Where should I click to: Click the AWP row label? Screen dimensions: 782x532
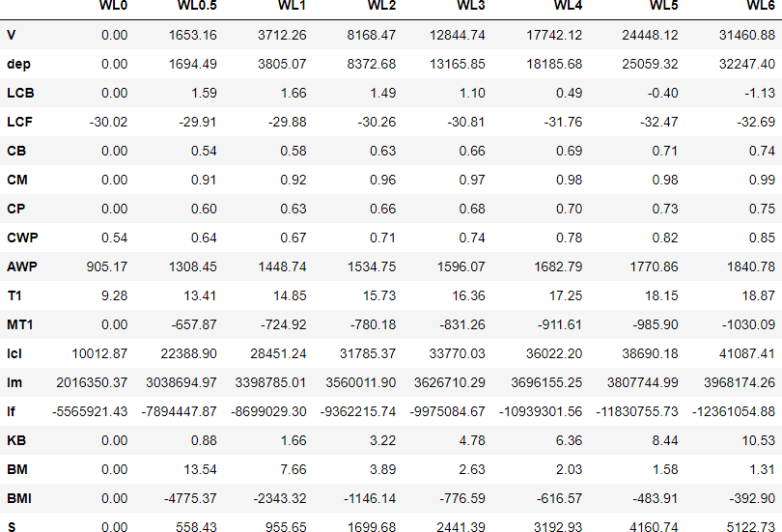22,266
